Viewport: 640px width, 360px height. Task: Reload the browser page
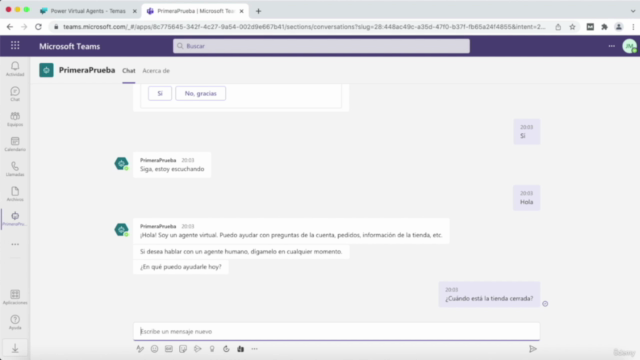coord(38,27)
